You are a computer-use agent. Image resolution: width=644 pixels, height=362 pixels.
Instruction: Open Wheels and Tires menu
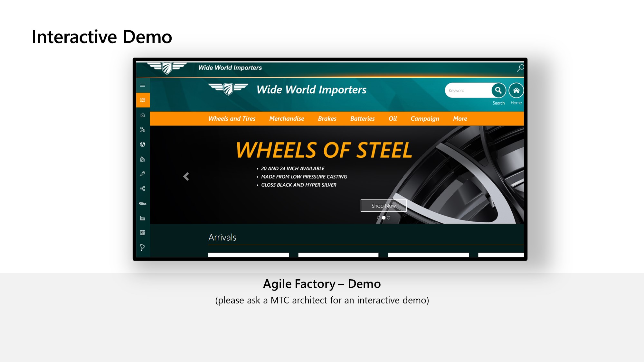[x=232, y=119]
